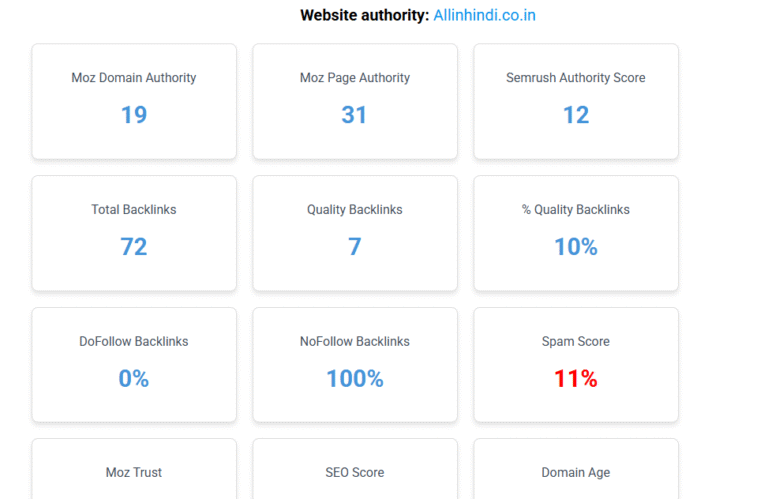
Task: Click the 72 total backlinks number
Action: [134, 247]
